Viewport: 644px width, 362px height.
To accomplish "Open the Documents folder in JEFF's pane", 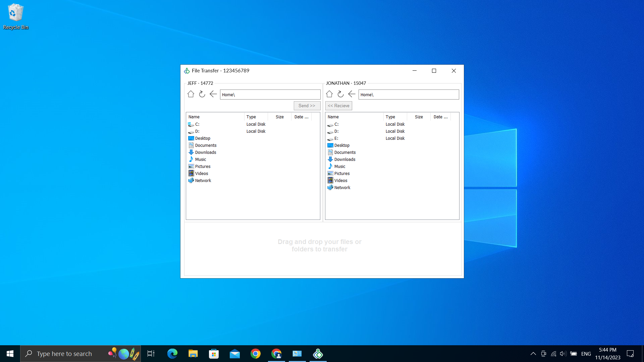I will click(x=206, y=145).
